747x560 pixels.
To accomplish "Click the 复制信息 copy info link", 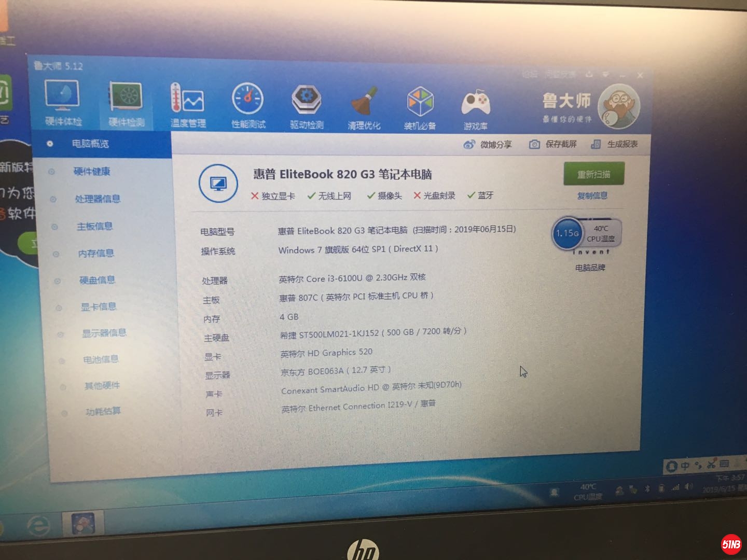I will pyautogui.click(x=592, y=195).
